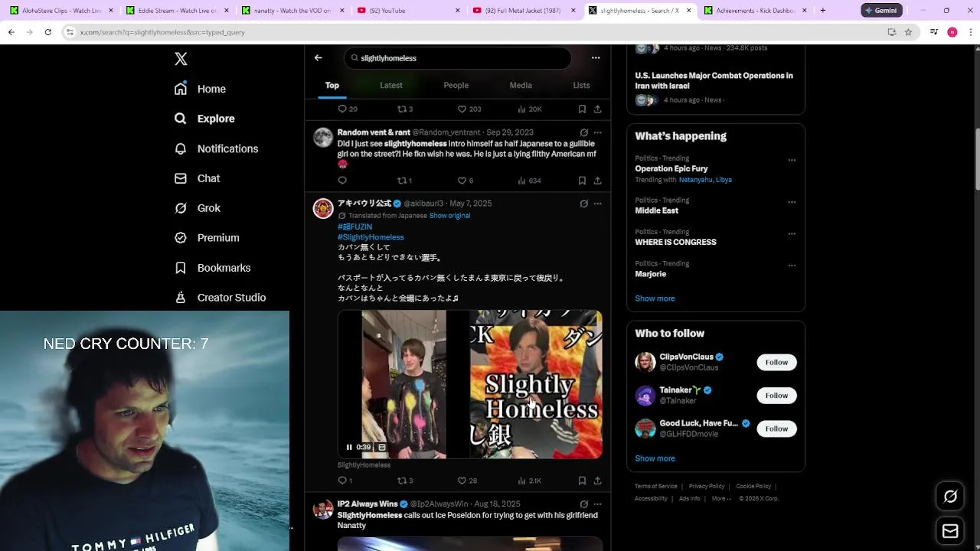Open more menu on Random vent post
The image size is (980, 551).
coord(598,132)
